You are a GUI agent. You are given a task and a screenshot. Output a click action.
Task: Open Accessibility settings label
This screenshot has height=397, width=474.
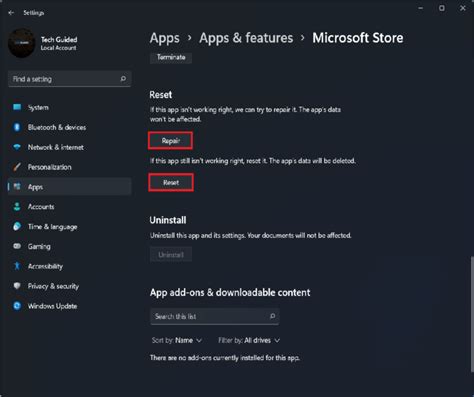45,266
